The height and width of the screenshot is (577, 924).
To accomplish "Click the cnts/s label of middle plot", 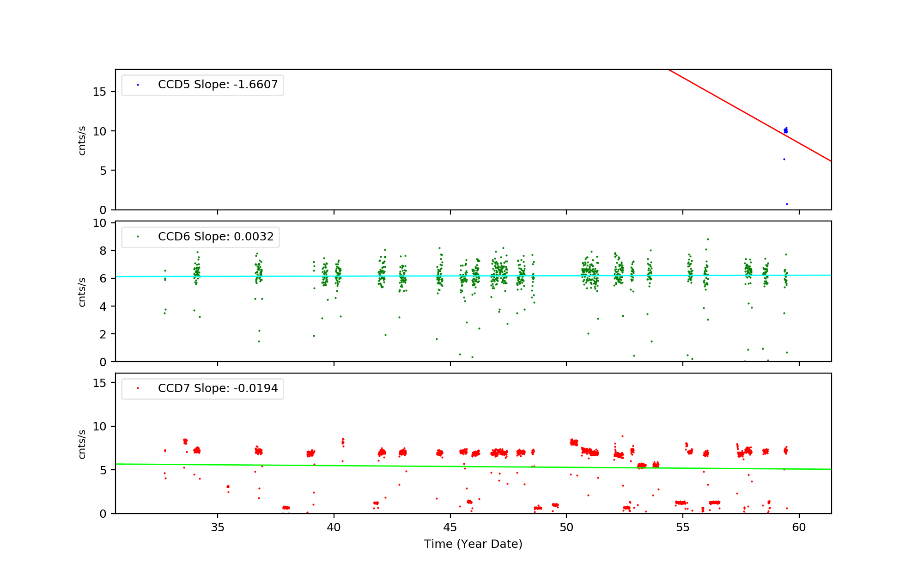I will click(82, 292).
